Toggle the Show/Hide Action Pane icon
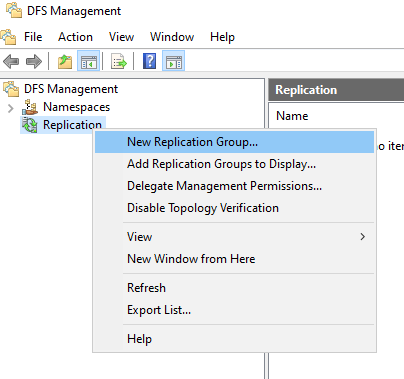The height and width of the screenshot is (379, 404). (x=173, y=61)
